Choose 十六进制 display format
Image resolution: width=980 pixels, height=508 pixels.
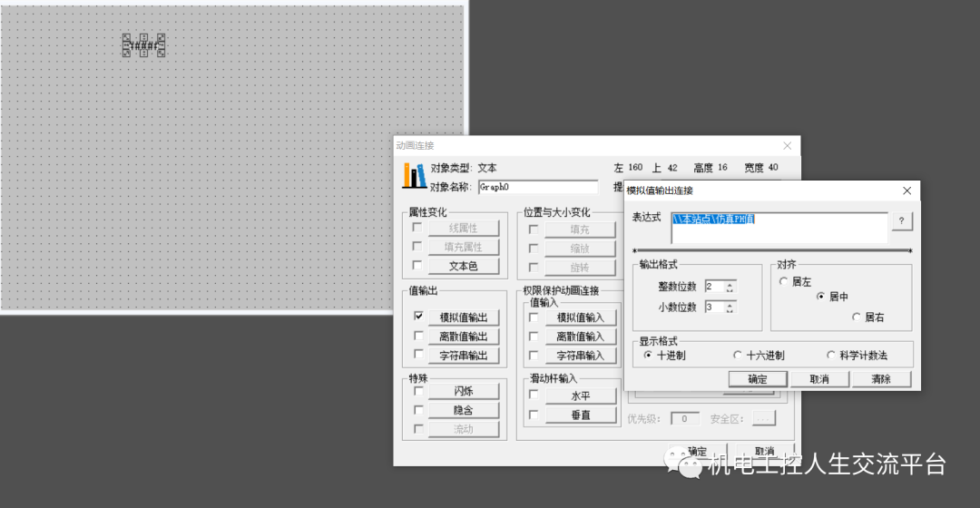(738, 356)
